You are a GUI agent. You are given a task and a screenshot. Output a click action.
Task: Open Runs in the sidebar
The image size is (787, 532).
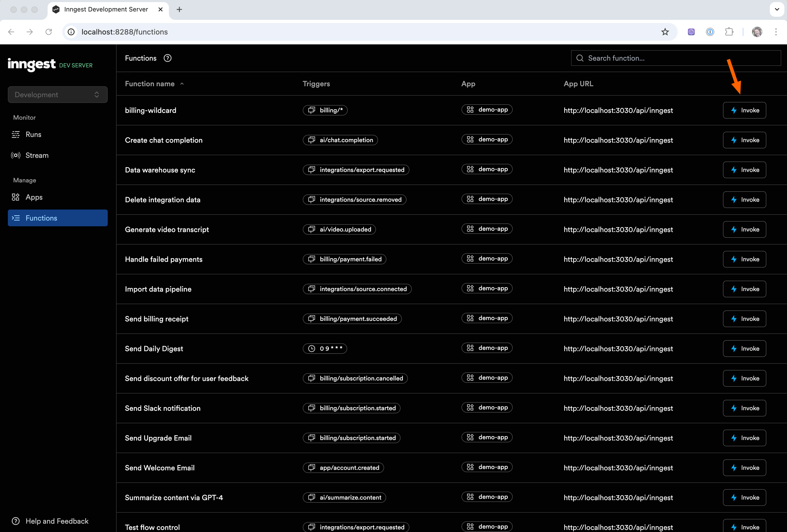tap(33, 134)
